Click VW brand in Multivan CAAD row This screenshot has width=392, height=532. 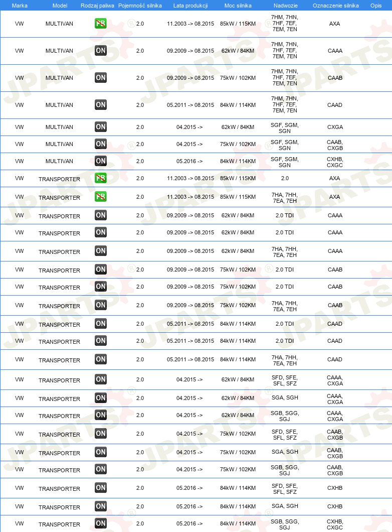pyautogui.click(x=20, y=105)
